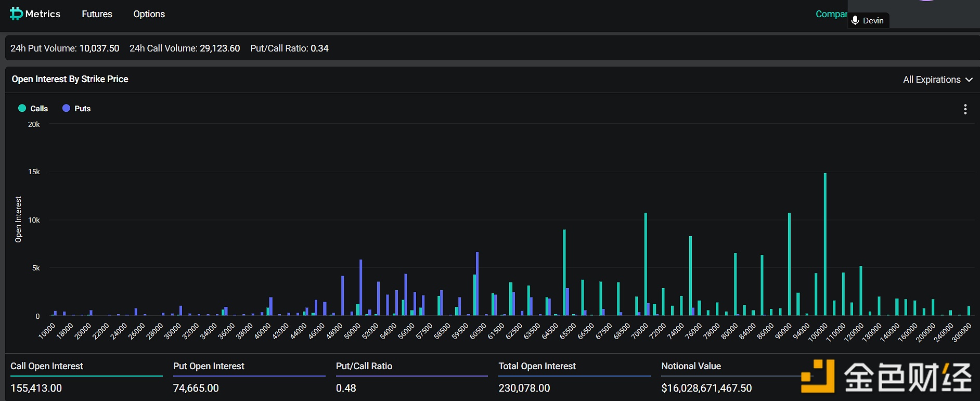Image resolution: width=980 pixels, height=401 pixels.
Task: Click the Open Interest y-axis title
Action: point(18,219)
